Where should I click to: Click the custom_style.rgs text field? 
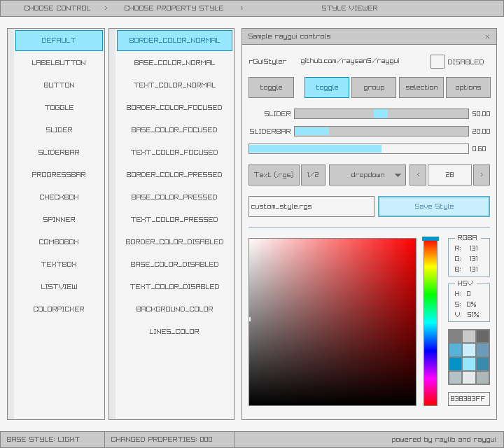tap(311, 206)
